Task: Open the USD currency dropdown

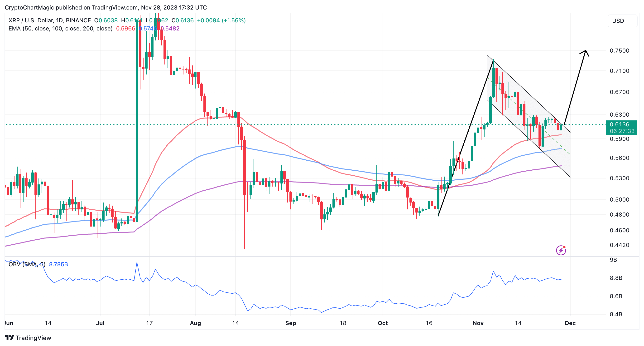Action: (622, 21)
